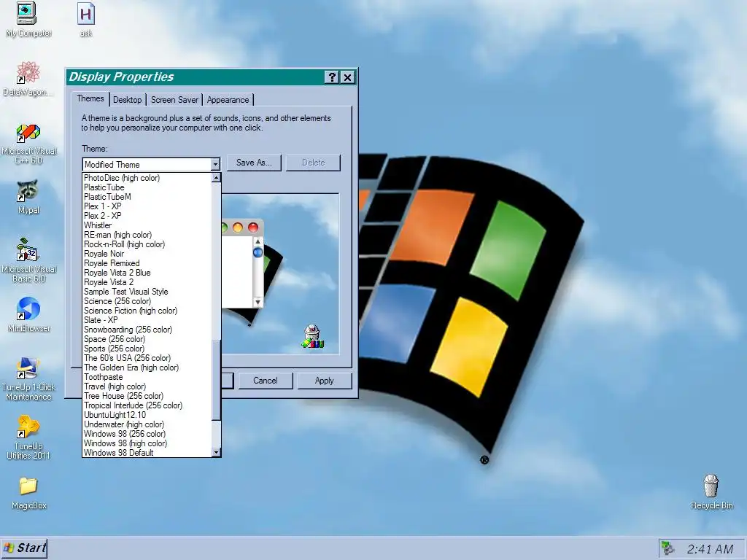The image size is (747, 560).
Task: Switch to the Screen Saver tab
Action: tap(174, 99)
